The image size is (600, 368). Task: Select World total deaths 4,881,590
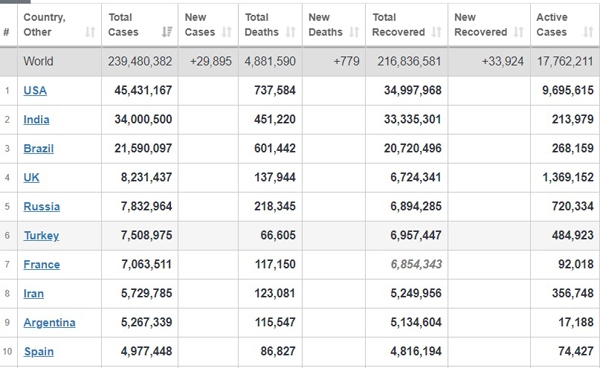[270, 61]
